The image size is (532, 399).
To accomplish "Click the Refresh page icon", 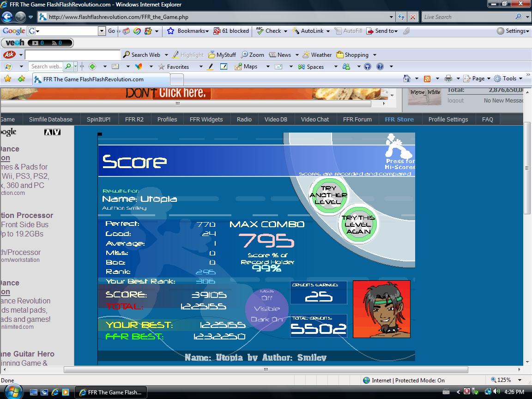I will [402, 17].
